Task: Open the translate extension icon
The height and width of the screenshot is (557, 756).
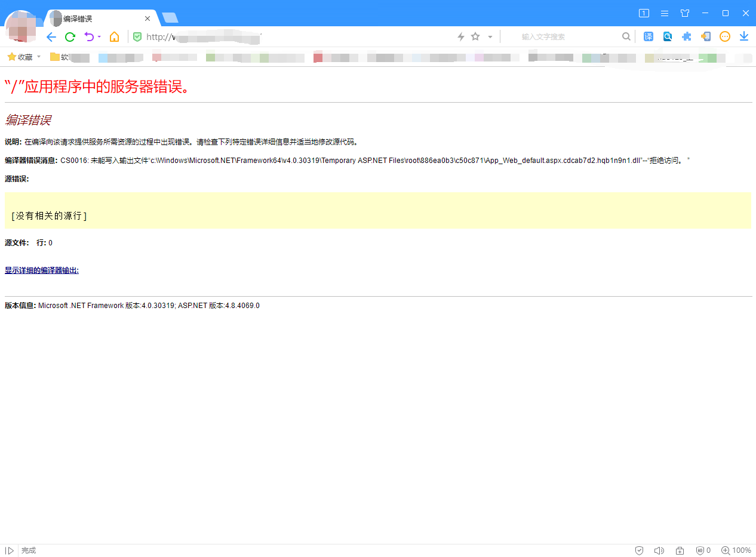Action: click(649, 36)
